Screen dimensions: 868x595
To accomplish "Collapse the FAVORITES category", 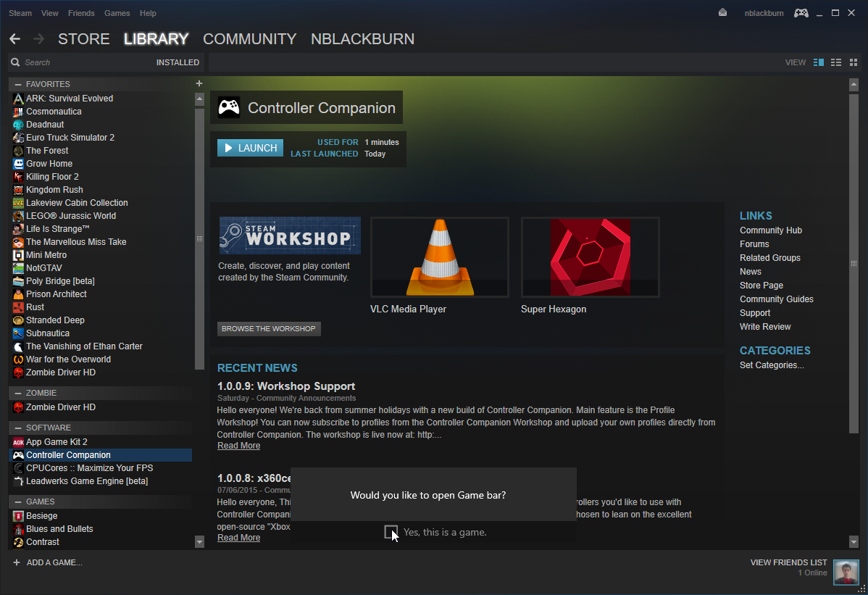I will (x=18, y=84).
